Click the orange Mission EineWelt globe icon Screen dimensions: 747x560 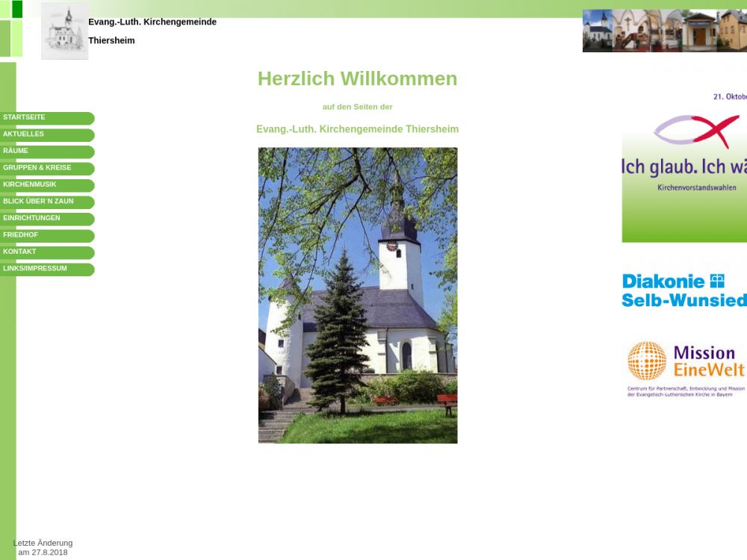pos(646,361)
